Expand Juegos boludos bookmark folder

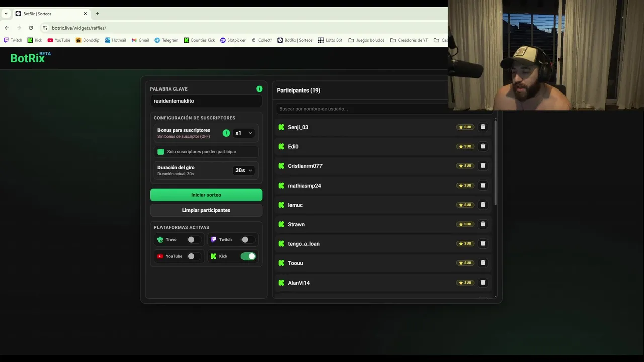(x=366, y=40)
